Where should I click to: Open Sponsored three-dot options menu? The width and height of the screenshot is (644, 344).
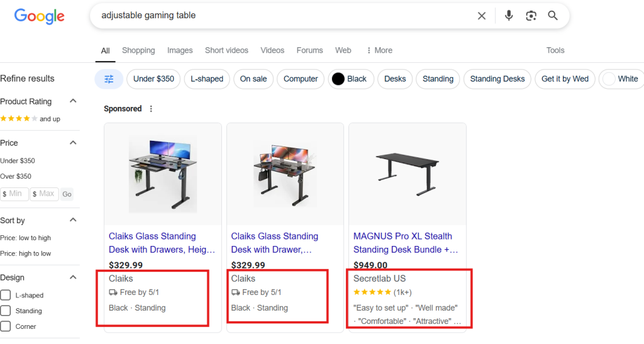[151, 109]
